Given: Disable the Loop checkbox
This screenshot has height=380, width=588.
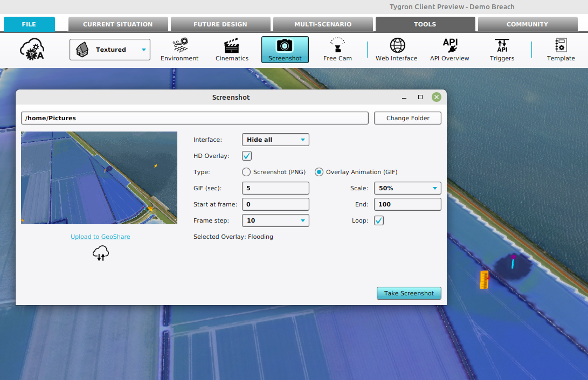Looking at the screenshot, I should point(379,220).
